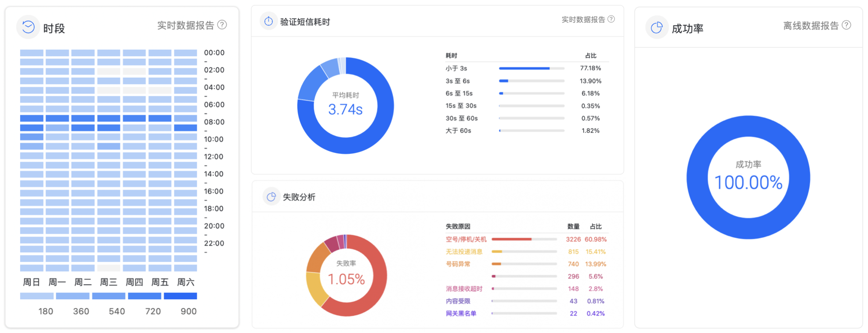This screenshot has height=333, width=868.
Task: Select the 360 legend color bar
Action: (72, 296)
